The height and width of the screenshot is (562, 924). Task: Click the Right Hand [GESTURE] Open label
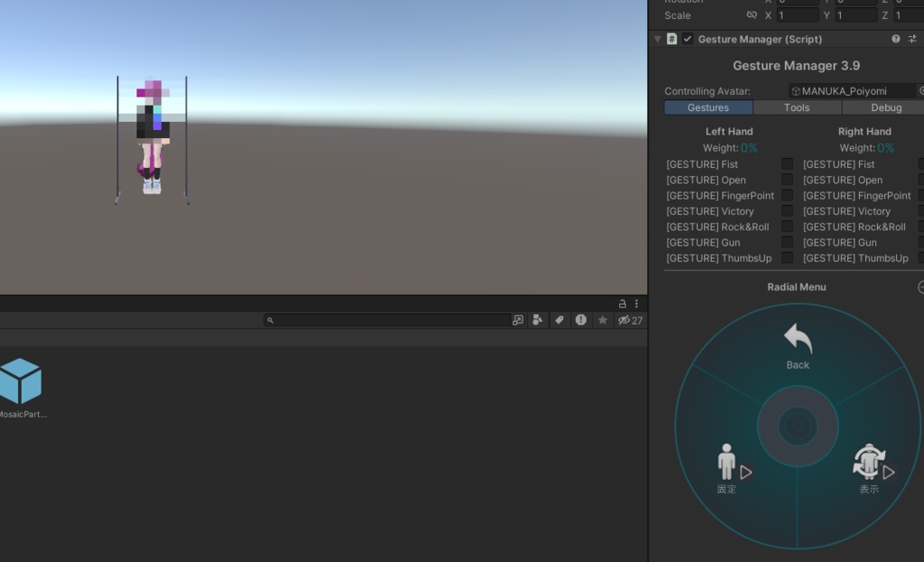tap(843, 180)
